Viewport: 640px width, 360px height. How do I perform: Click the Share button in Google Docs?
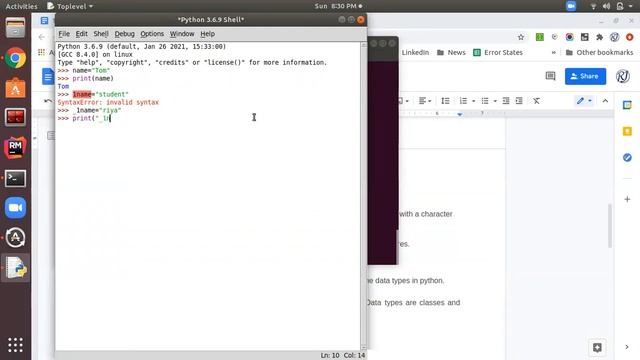coord(585,76)
